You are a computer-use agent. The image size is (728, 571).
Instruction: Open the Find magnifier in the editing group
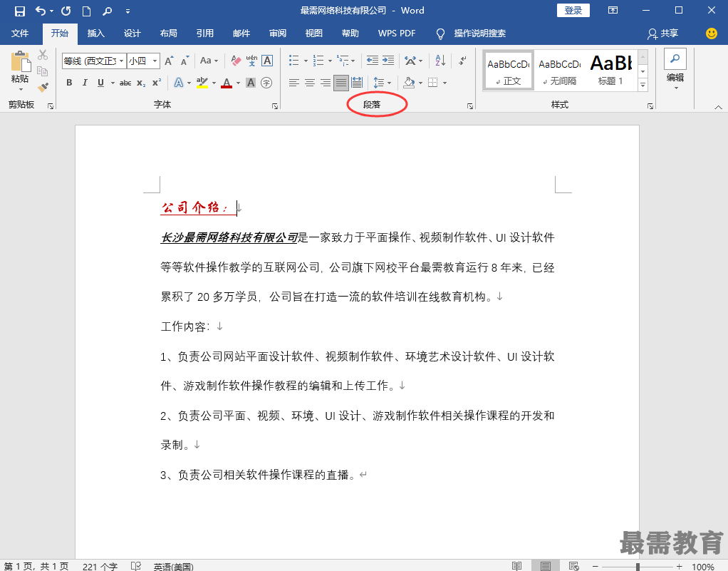coord(675,58)
